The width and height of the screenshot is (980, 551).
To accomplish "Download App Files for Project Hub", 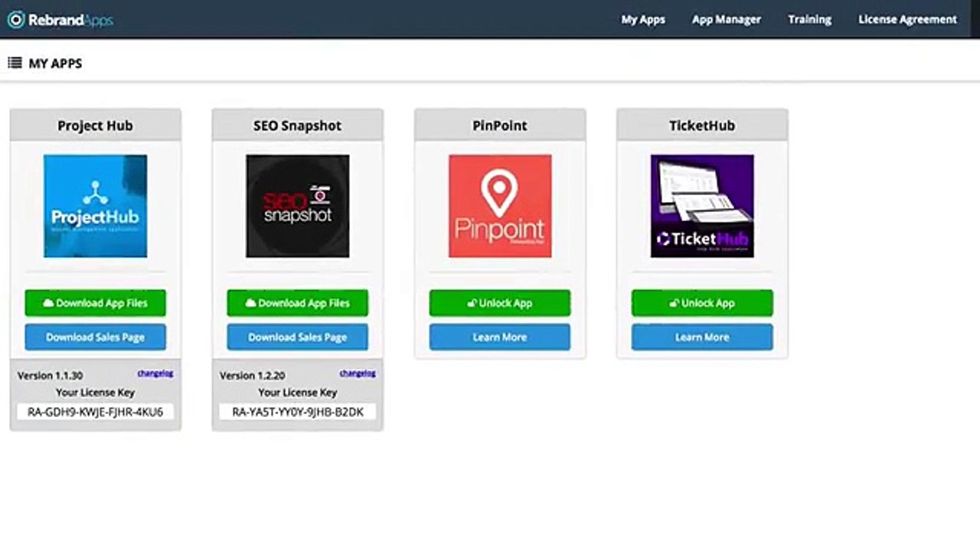I will [95, 303].
